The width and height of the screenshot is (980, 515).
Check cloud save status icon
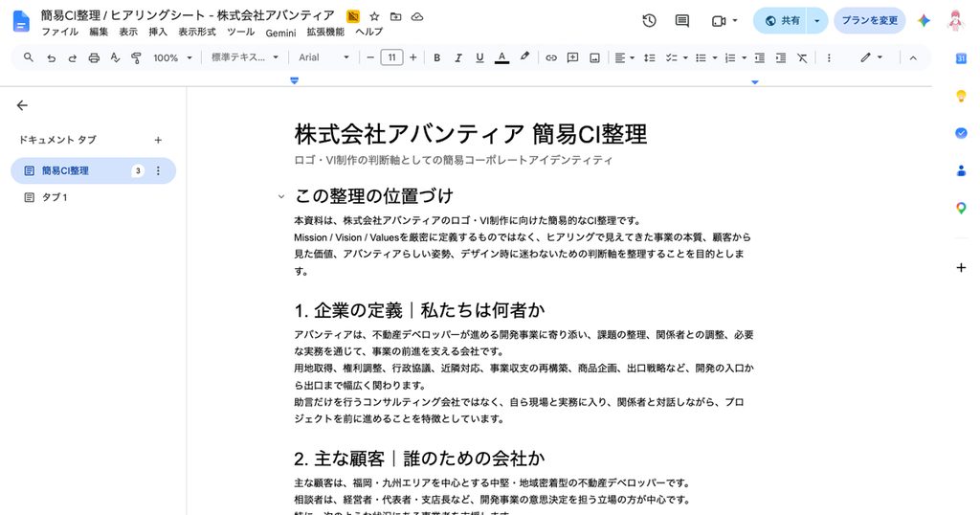(417, 16)
